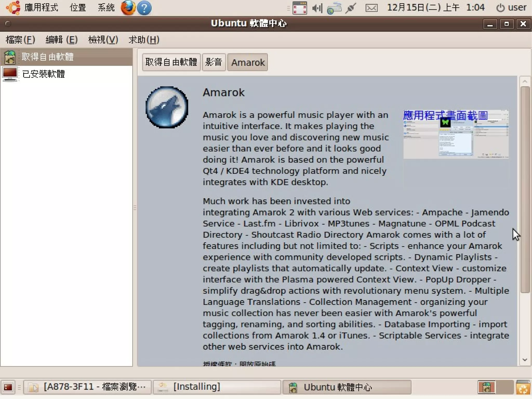Launch the Firefox browser icon
The height and width of the screenshot is (399, 532).
click(128, 8)
